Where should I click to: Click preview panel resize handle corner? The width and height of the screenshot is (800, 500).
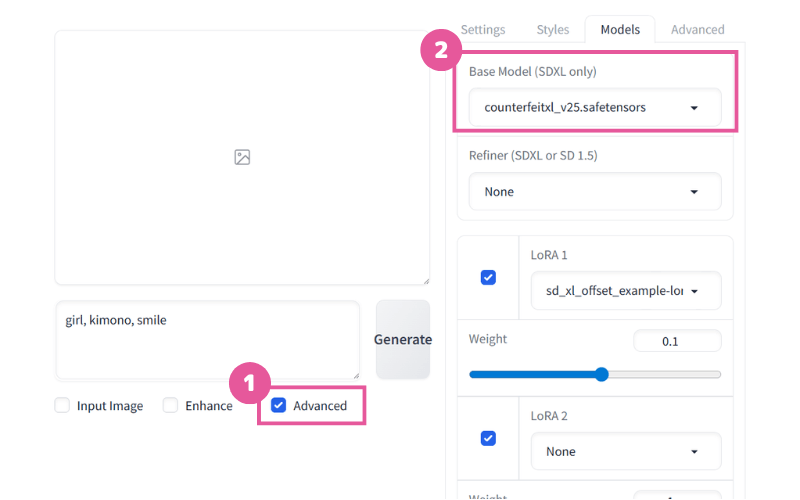coord(427,281)
